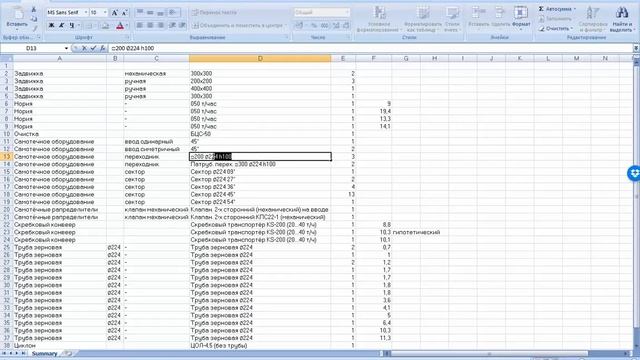The image size is (640, 360).
Task: Click Delete cells (Удалить) button
Action: [x=500, y=18]
